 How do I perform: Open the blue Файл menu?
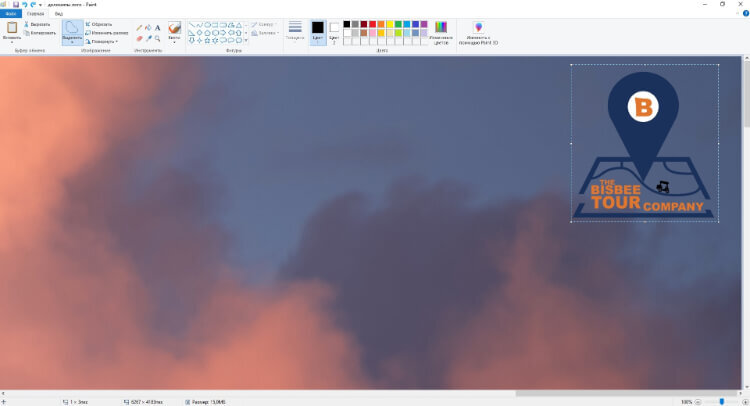pyautogui.click(x=11, y=14)
